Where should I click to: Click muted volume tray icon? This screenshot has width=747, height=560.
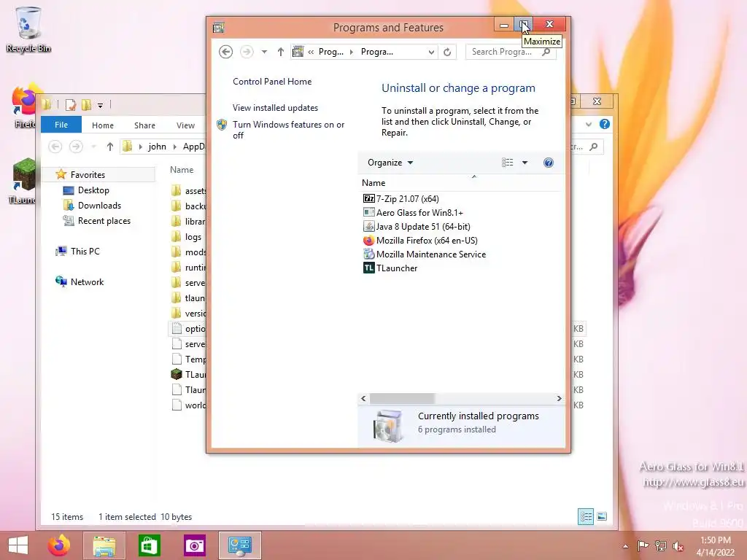[678, 546]
